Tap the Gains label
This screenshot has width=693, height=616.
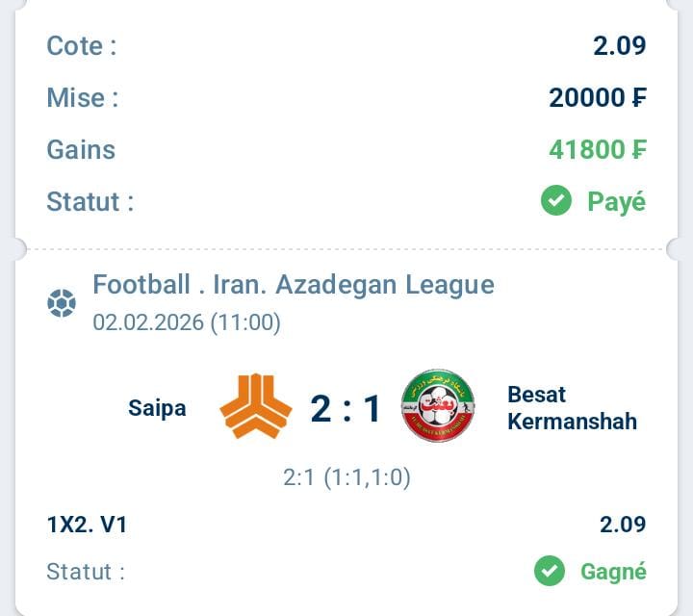pyautogui.click(x=81, y=149)
